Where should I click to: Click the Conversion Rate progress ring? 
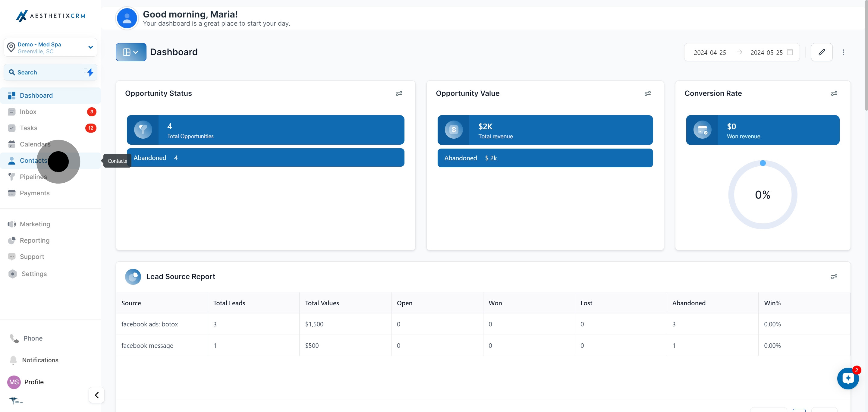(x=763, y=195)
